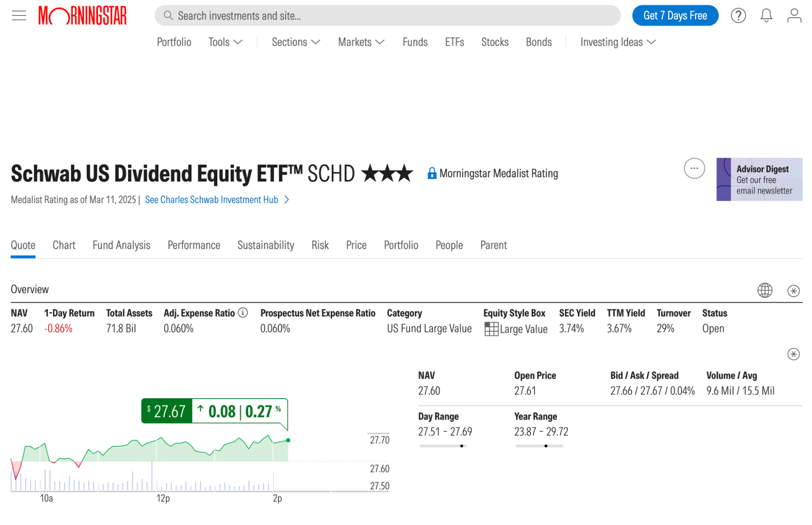Click the Equity Style Box grid icon
This screenshot has height=525, width=812.
point(491,329)
